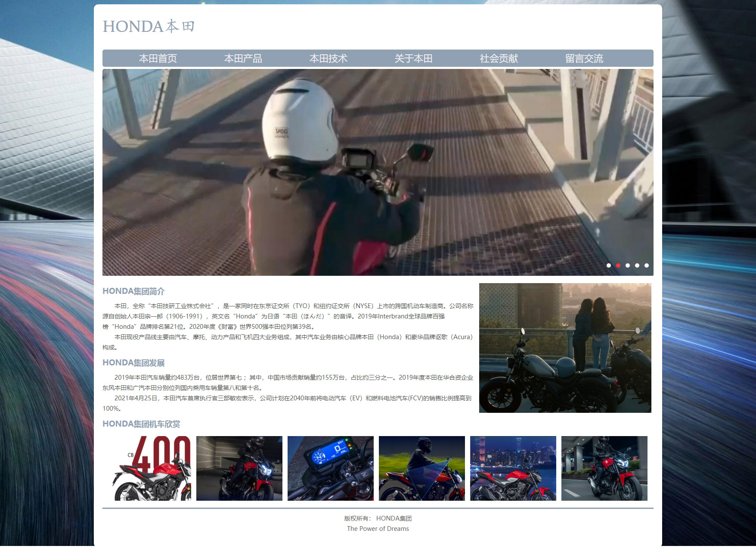Select the first carousel indicator dot
This screenshot has width=756, height=552.
609,265
